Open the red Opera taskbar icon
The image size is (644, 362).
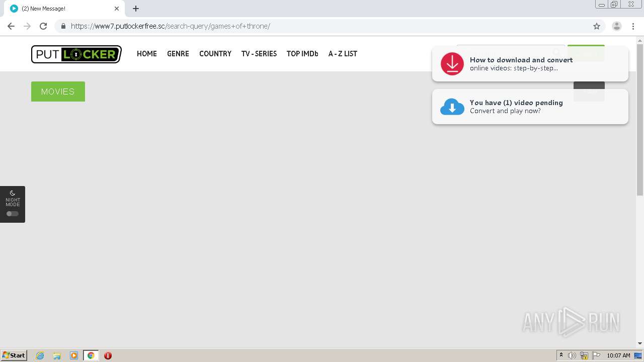click(108, 355)
